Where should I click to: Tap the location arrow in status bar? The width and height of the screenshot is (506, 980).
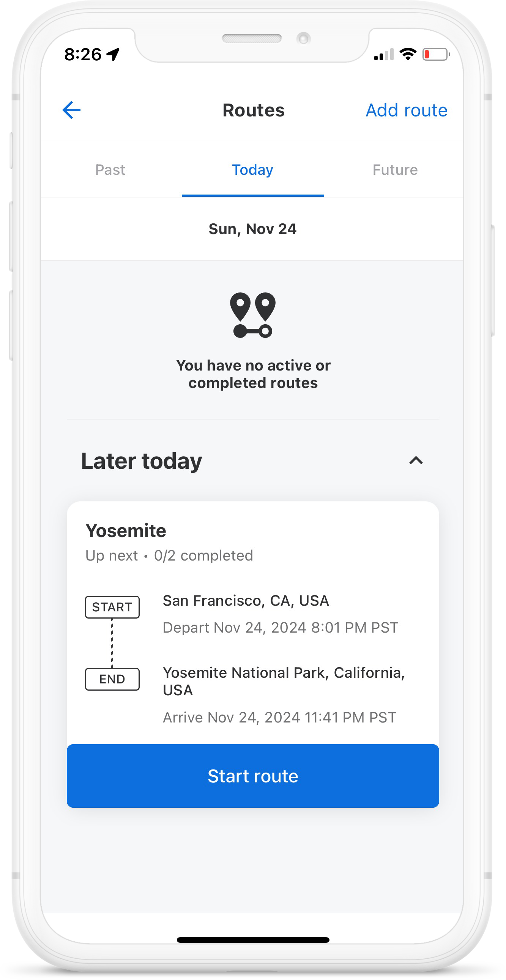[113, 54]
